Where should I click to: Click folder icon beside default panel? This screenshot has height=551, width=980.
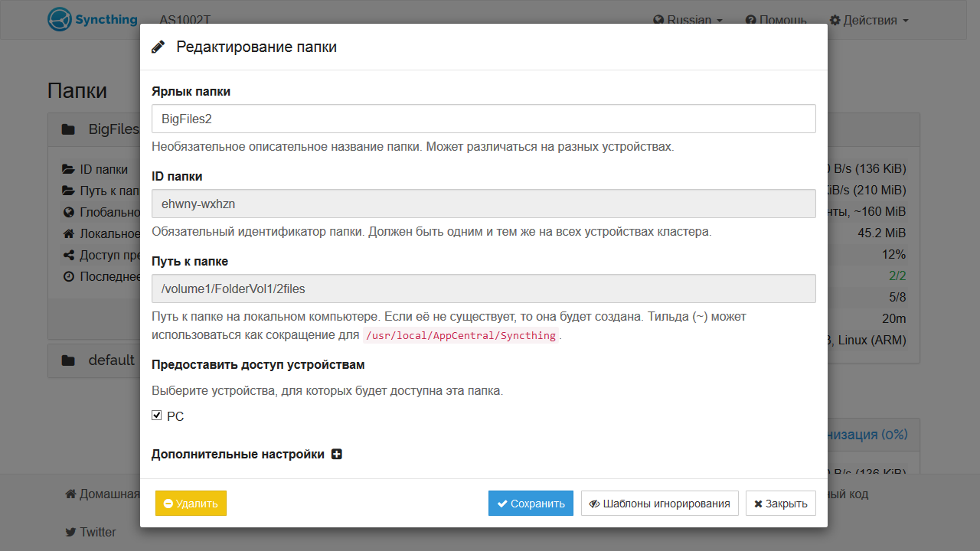[68, 360]
